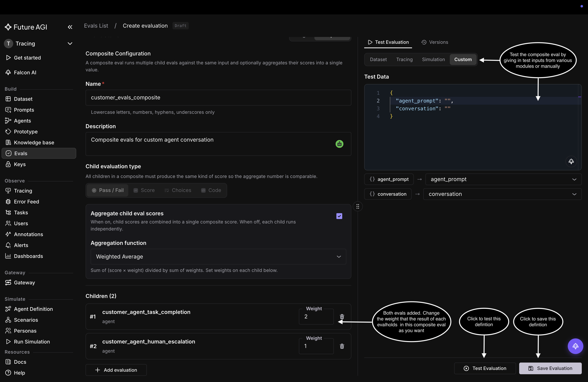Click weight field of customer_agent_task_completion
This screenshot has height=382, width=588.
click(x=316, y=316)
